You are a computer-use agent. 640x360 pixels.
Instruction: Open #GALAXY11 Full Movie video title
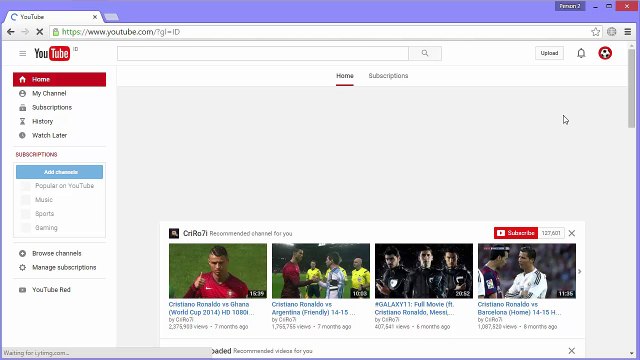pos(415,308)
